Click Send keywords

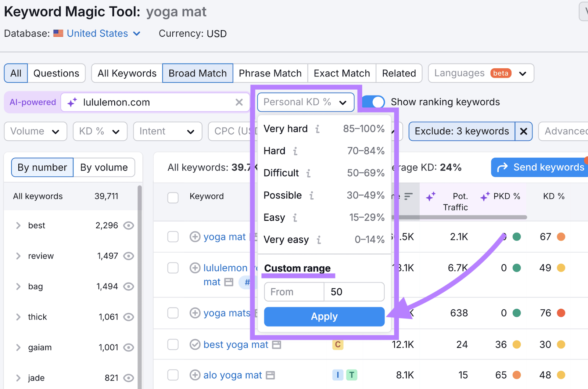[539, 167]
